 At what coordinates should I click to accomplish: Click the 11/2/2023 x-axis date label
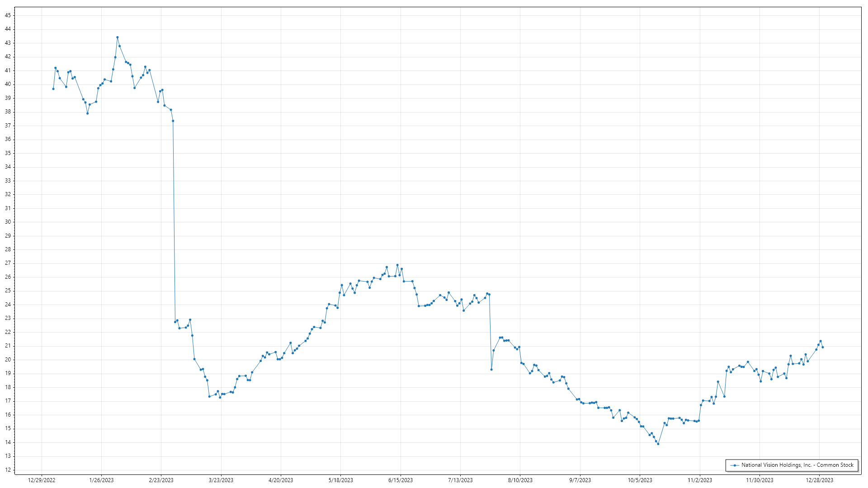700,480
